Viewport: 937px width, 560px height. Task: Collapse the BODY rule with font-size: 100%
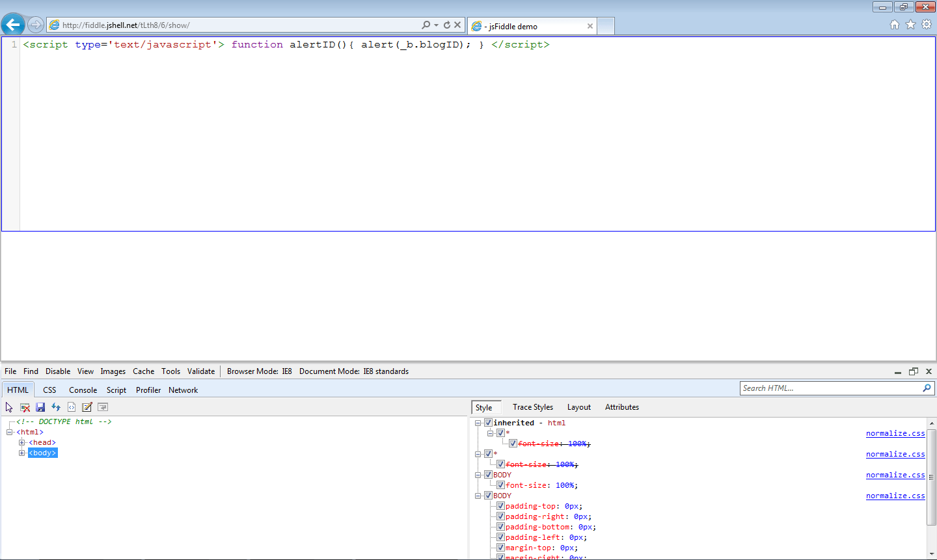pos(478,475)
